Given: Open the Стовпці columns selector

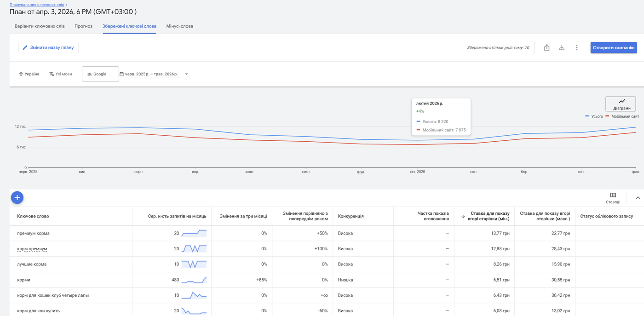Looking at the screenshot, I should (613, 198).
